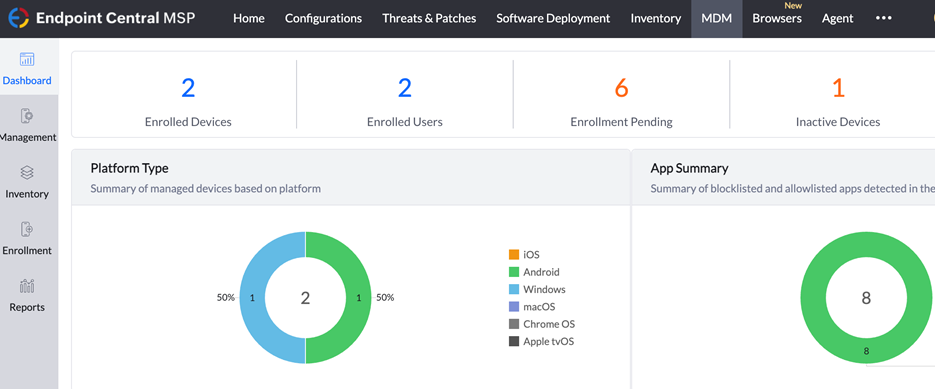Image resolution: width=935 pixels, height=389 pixels.
Task: Toggle macOS legend entry in chart
Action: pyautogui.click(x=532, y=307)
